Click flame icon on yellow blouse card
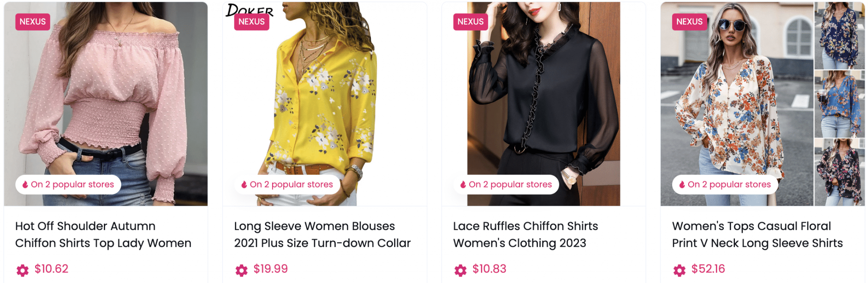Image resolution: width=868 pixels, height=283 pixels. click(x=244, y=185)
